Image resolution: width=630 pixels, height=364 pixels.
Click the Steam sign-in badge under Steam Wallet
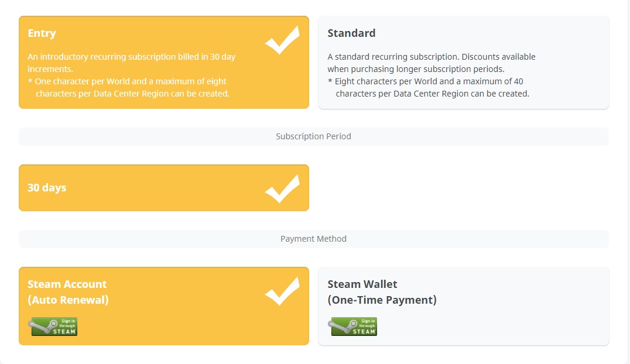tap(353, 327)
